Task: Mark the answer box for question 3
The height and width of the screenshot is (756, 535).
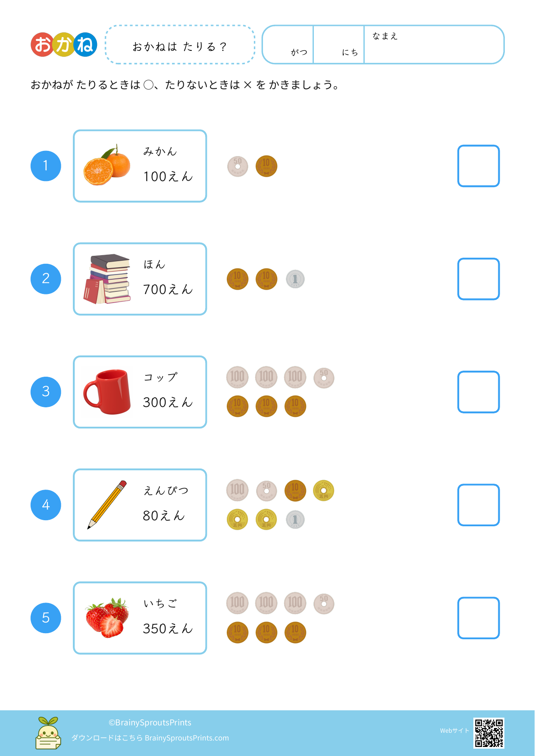Action: click(x=479, y=392)
